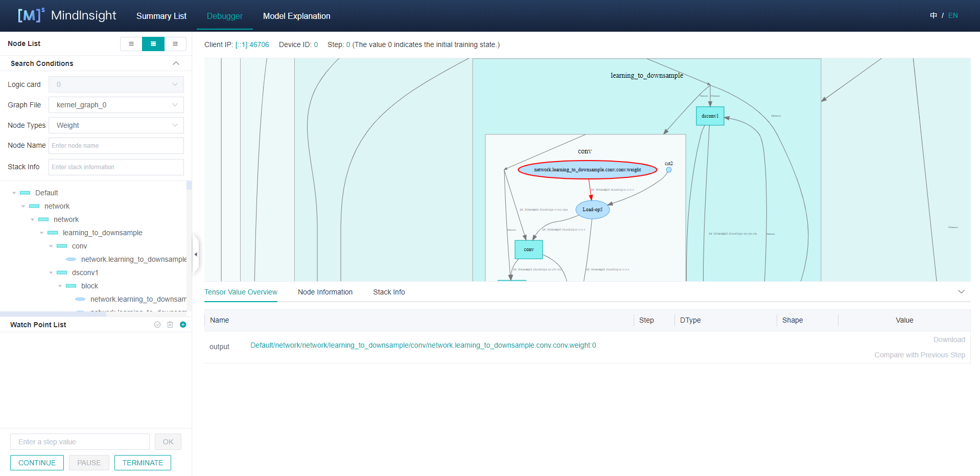Select the Load-op5 node in graph
The image size is (980, 476).
(x=592, y=210)
